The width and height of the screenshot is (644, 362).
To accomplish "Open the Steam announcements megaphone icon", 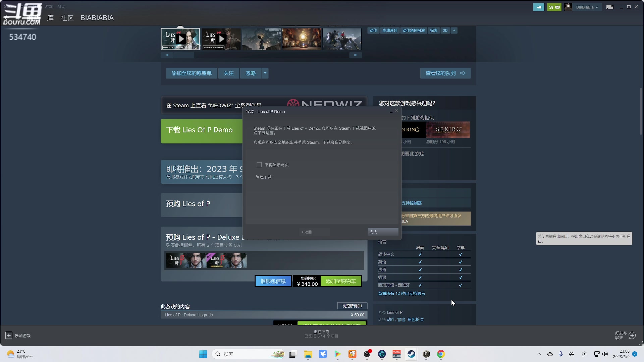I will click(539, 7).
